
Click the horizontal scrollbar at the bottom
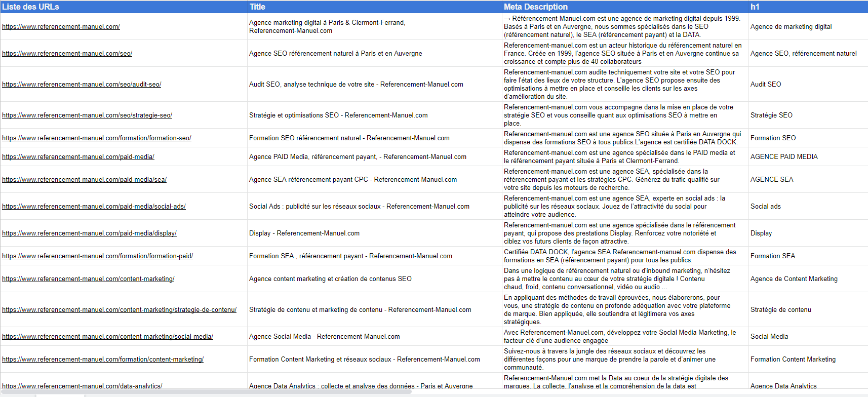click(206, 391)
